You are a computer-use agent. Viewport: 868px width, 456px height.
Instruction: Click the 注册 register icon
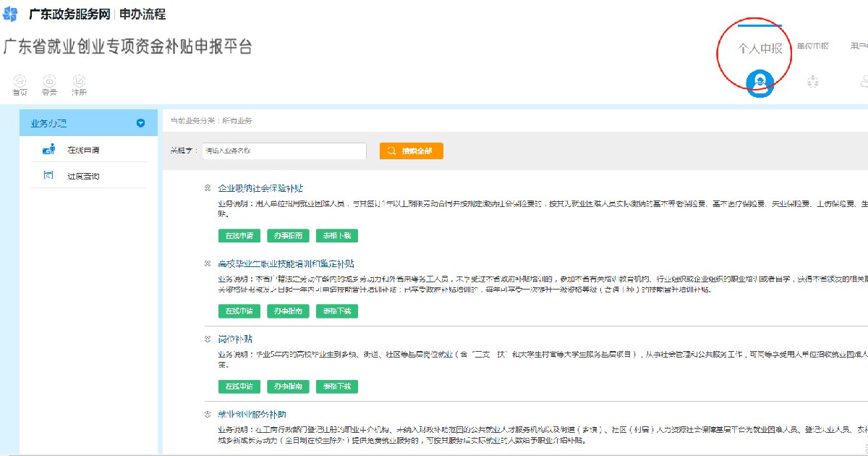pos(79,80)
